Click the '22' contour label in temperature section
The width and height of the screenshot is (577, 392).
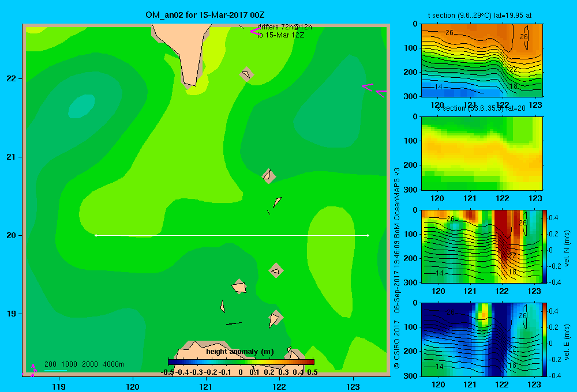(514, 69)
